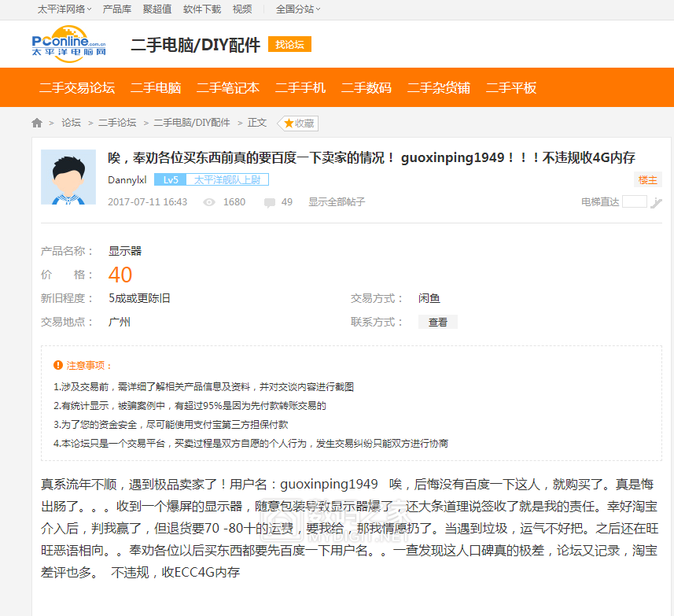Click the eye views icon
674x616 pixels.
tap(209, 202)
